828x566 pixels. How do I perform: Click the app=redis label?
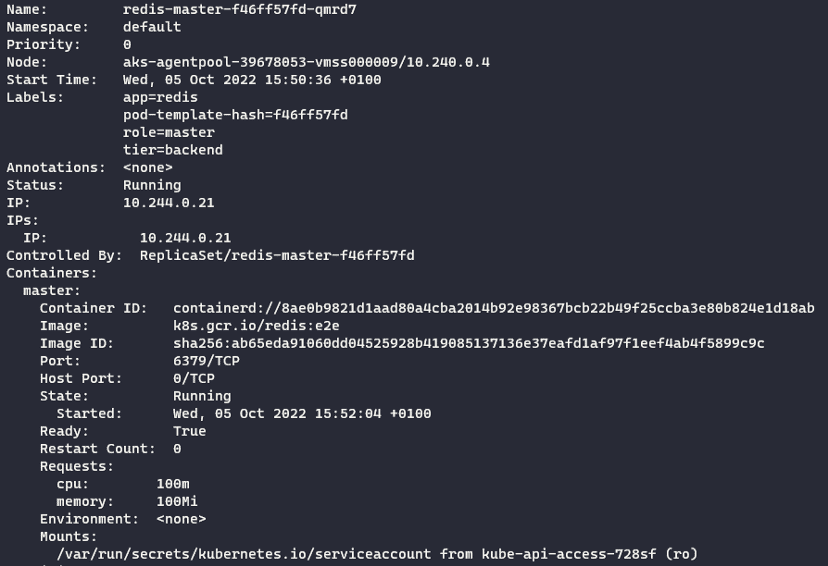point(160,97)
